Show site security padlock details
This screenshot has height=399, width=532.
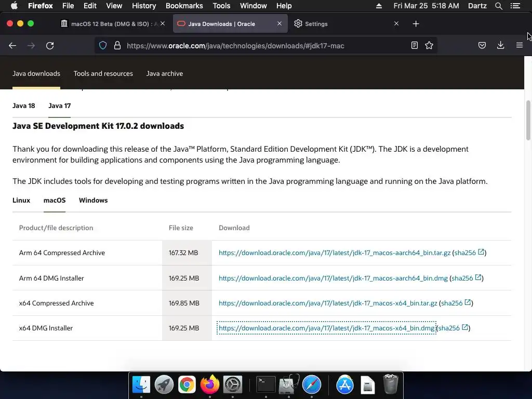(117, 45)
